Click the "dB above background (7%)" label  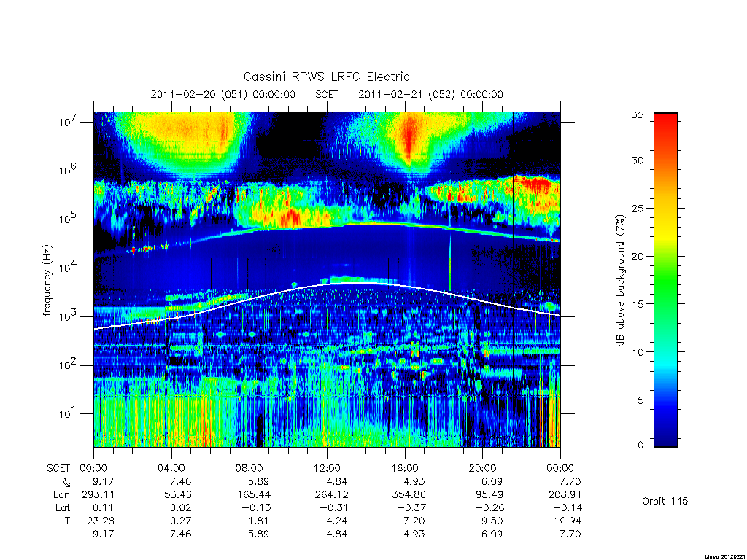click(620, 280)
